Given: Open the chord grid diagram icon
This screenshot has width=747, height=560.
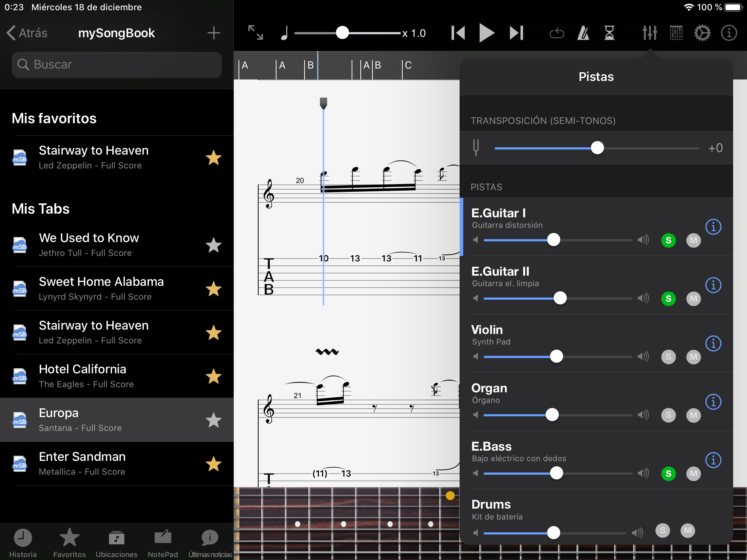Looking at the screenshot, I should [x=676, y=33].
